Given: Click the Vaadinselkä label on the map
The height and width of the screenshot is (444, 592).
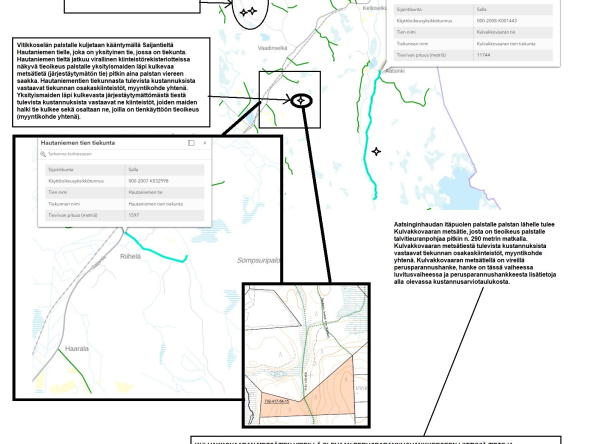Looking at the screenshot, I should tap(272, 48).
